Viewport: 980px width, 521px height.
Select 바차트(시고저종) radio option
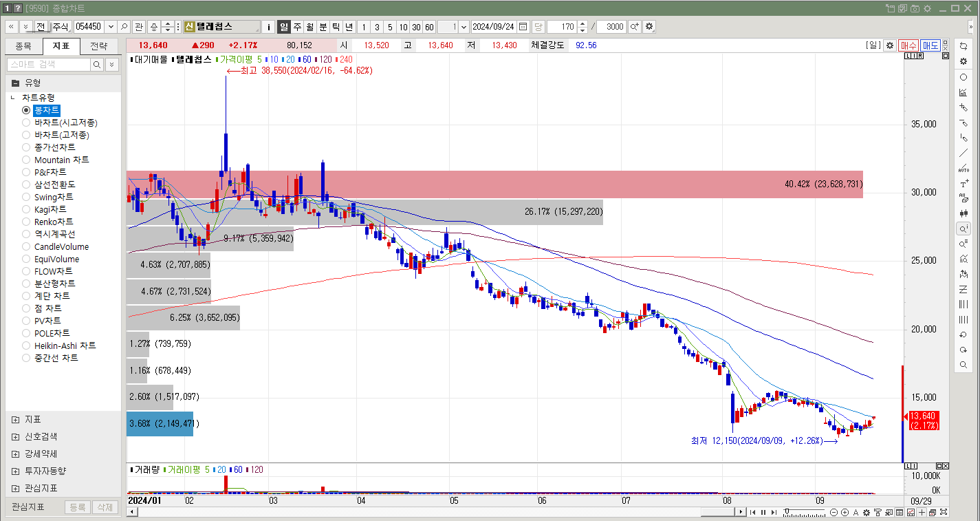pos(26,123)
